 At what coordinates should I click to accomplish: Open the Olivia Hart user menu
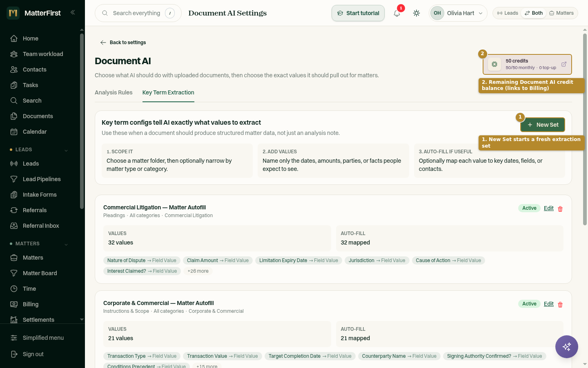(x=458, y=13)
